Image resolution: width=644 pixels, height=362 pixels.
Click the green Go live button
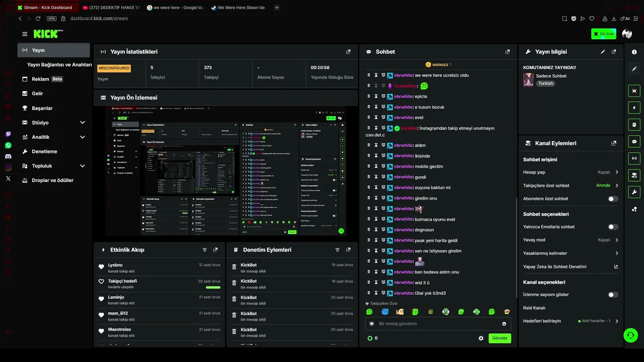coord(604,34)
